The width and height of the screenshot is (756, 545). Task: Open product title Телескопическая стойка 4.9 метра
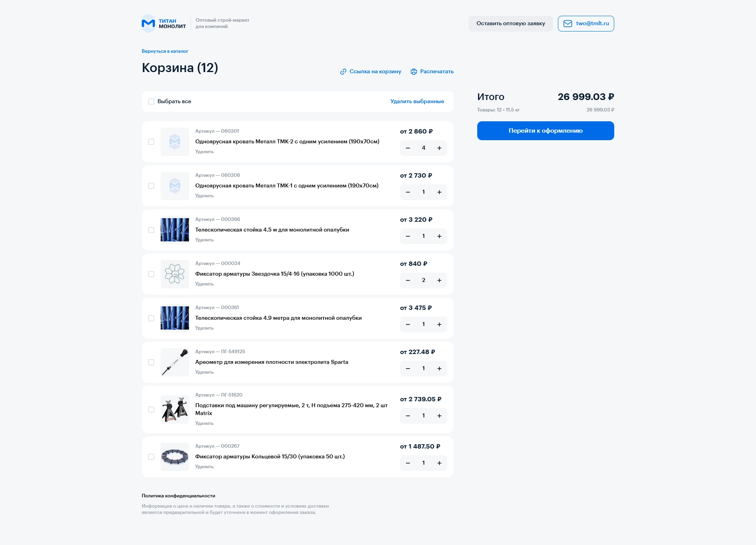pyautogui.click(x=278, y=318)
